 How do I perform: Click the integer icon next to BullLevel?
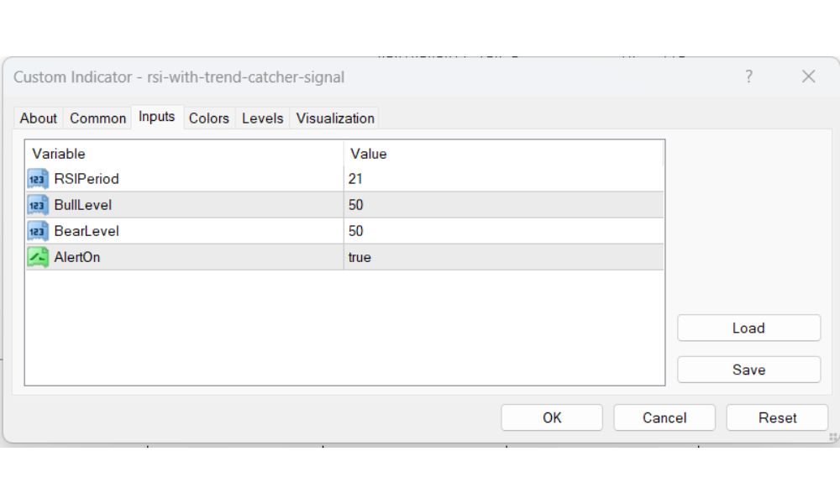point(38,205)
